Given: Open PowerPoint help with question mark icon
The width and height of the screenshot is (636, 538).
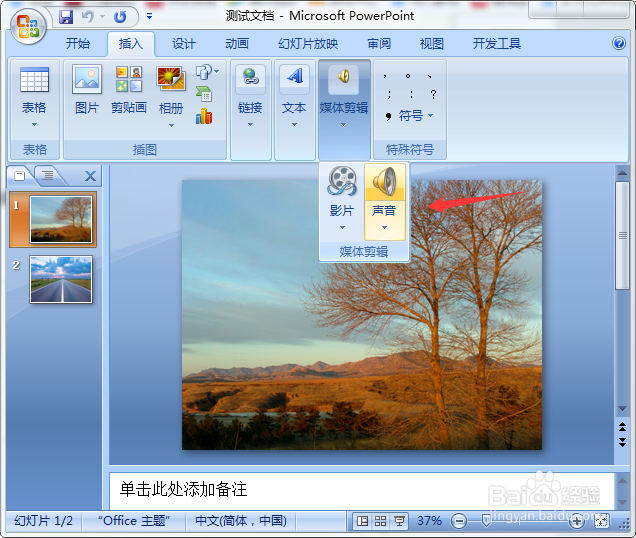Looking at the screenshot, I should click(x=619, y=43).
